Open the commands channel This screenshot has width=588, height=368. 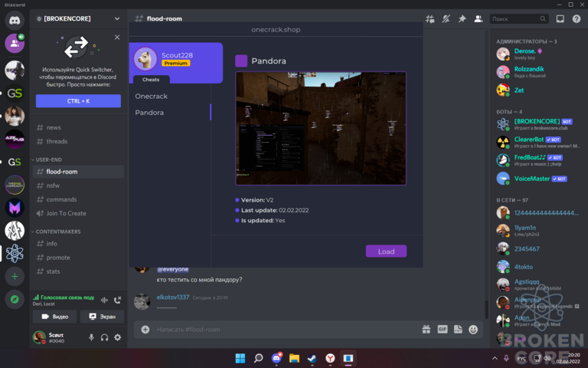point(78,199)
